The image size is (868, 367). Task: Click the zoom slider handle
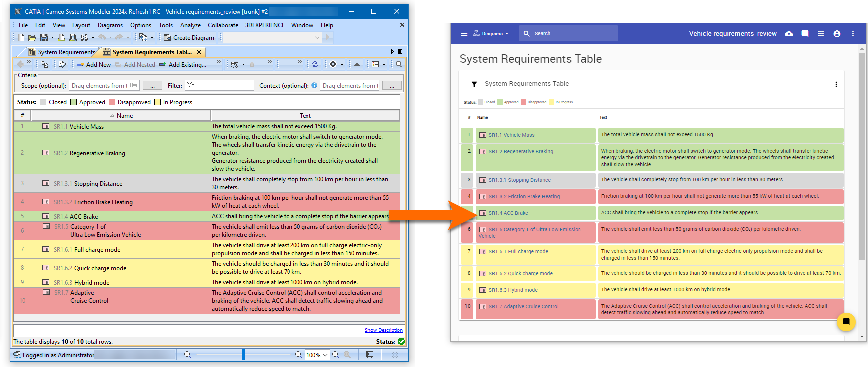(x=243, y=355)
